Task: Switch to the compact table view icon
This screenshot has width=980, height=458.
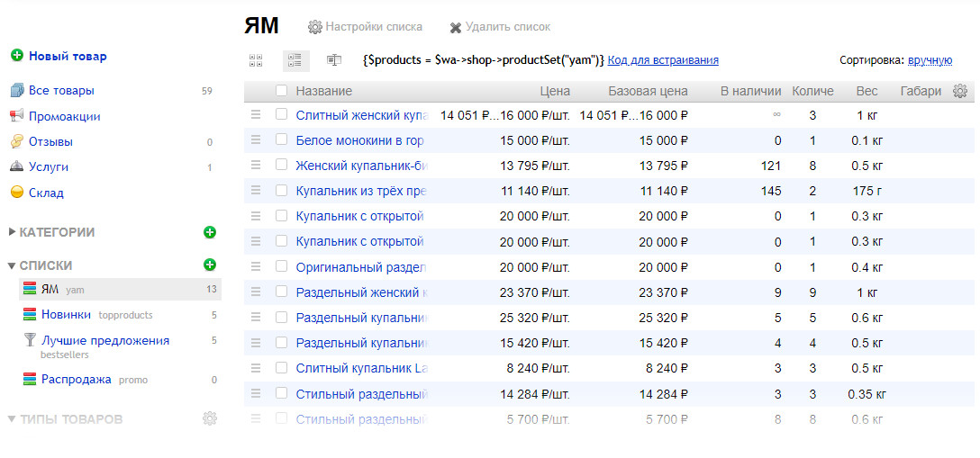Action: tap(334, 60)
